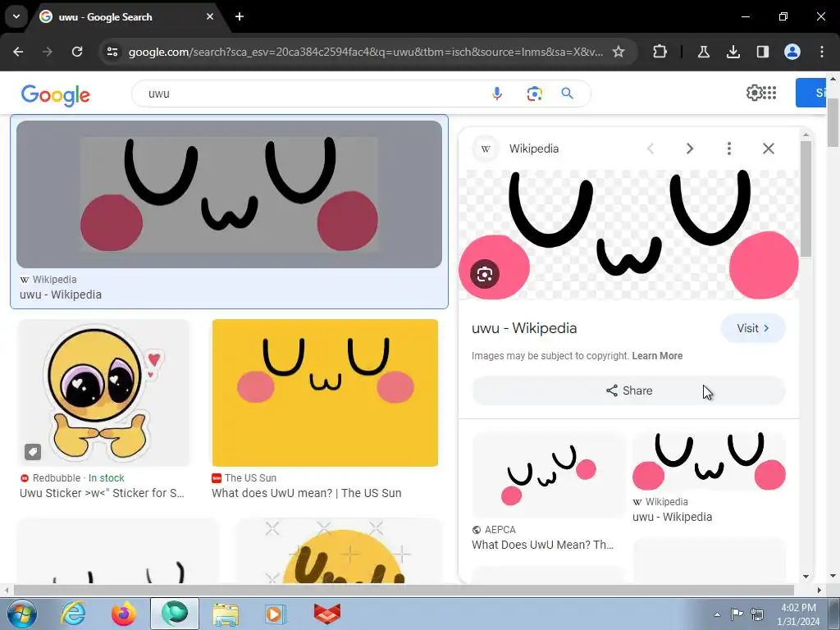The height and width of the screenshot is (630, 840).
Task: Click 'Uwu Sticker >w<" Sticker for S...' caption
Action: coord(102,493)
